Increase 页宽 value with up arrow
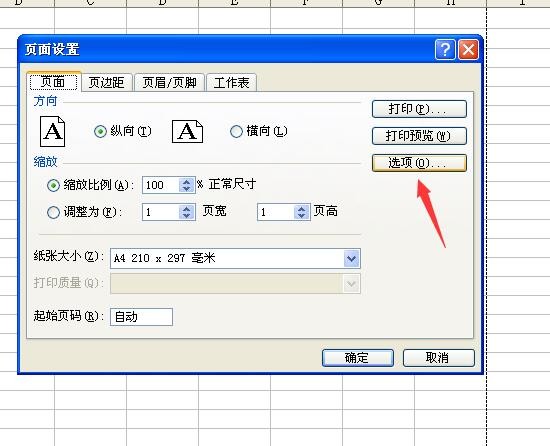Screen dimensions: 550x446 (x=187, y=208)
